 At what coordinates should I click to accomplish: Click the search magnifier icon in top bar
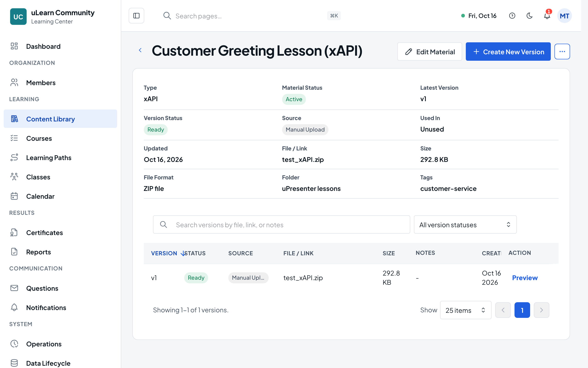pos(167,16)
